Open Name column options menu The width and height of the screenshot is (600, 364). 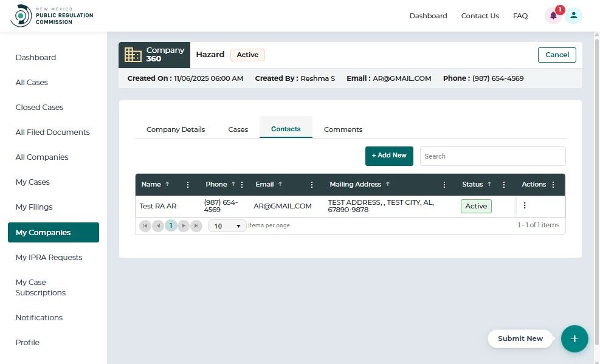coord(187,185)
